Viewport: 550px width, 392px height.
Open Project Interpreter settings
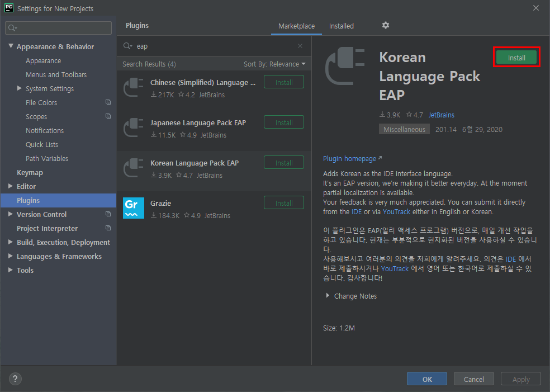tap(47, 229)
